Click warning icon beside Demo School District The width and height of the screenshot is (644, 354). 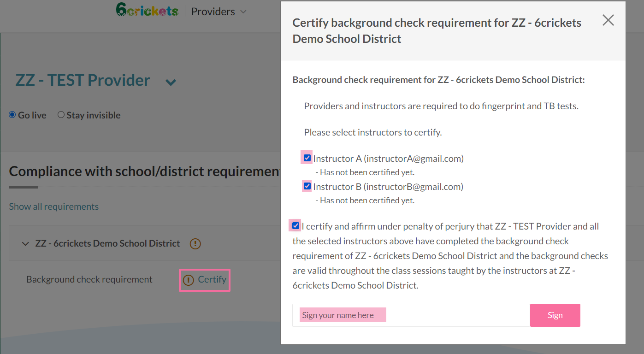(195, 243)
